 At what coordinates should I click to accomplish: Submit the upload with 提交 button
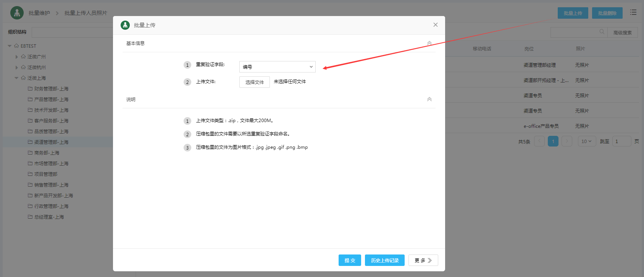click(349, 260)
